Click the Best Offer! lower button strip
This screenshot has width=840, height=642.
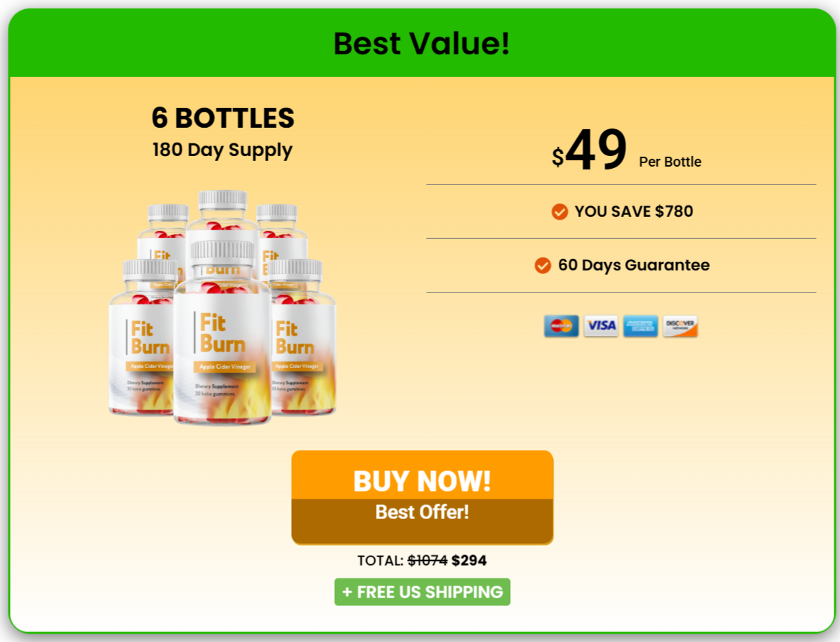pyautogui.click(x=422, y=521)
